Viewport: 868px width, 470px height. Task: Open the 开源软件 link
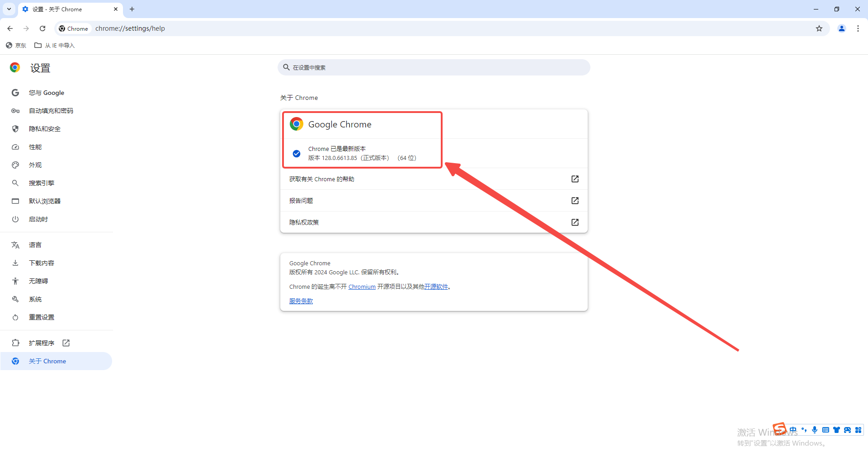pyautogui.click(x=436, y=287)
